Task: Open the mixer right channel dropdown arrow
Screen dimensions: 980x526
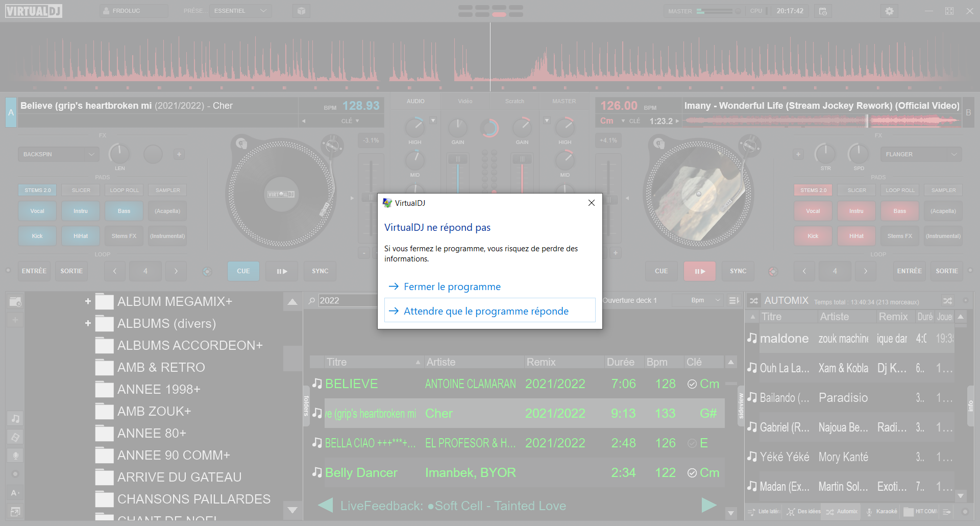Action: click(547, 121)
